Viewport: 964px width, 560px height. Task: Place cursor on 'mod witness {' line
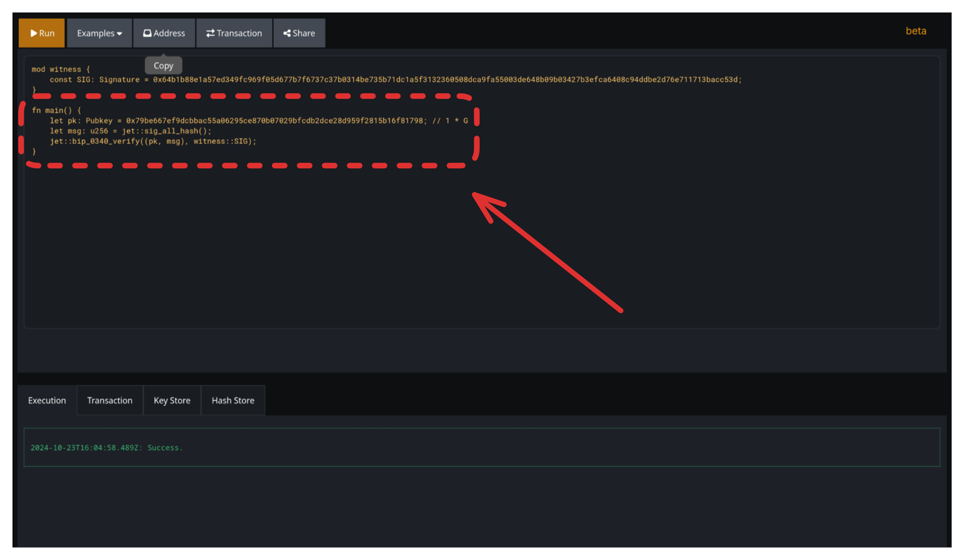point(61,69)
